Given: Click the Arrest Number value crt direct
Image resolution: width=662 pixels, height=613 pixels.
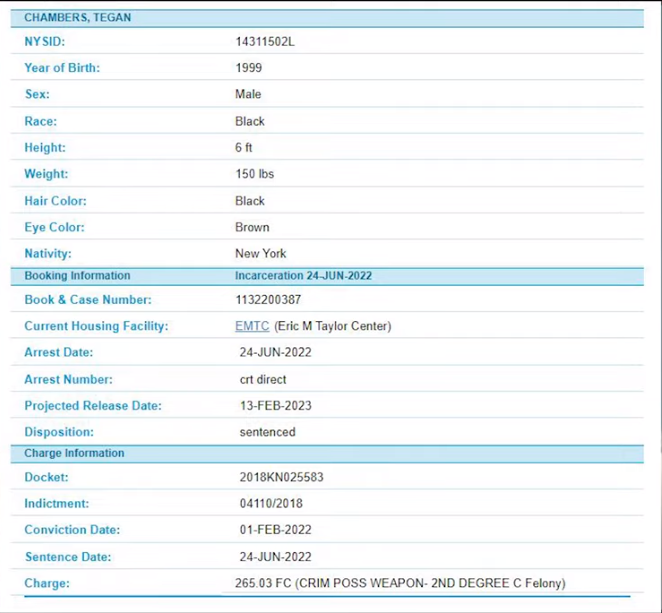Looking at the screenshot, I should [263, 380].
